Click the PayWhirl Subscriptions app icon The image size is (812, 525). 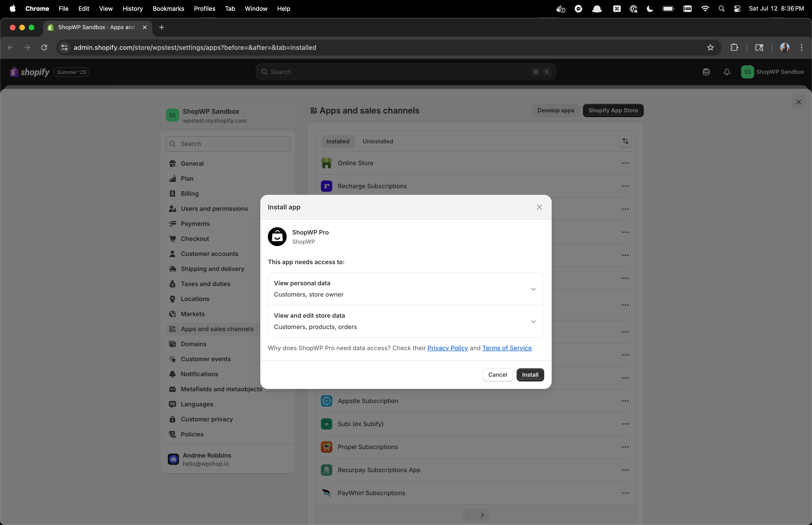point(326,493)
